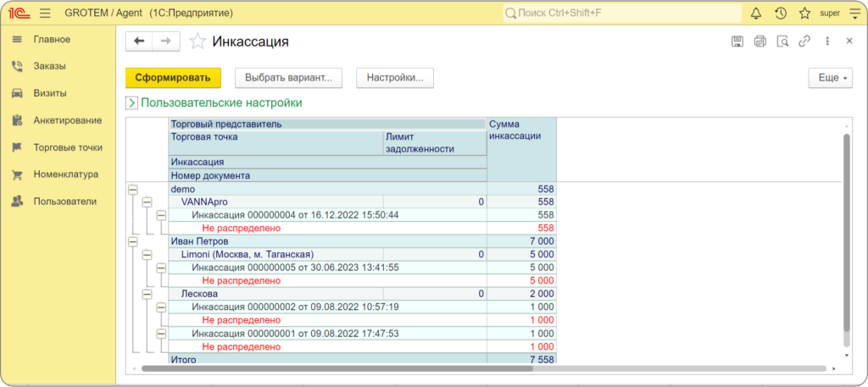Viewport: 868px width, 387px height.
Task: Collapse Инкассация 000000002 row
Action: [161, 307]
